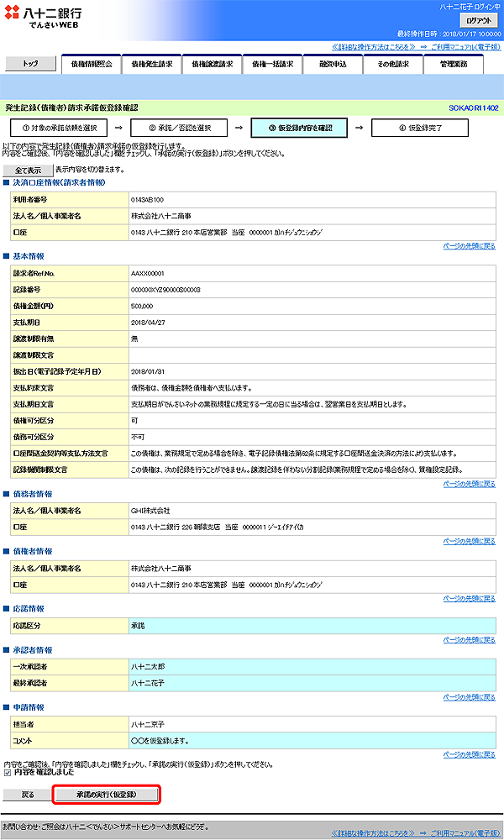Open the top 詳細な操作方法はこちら link

(373, 47)
